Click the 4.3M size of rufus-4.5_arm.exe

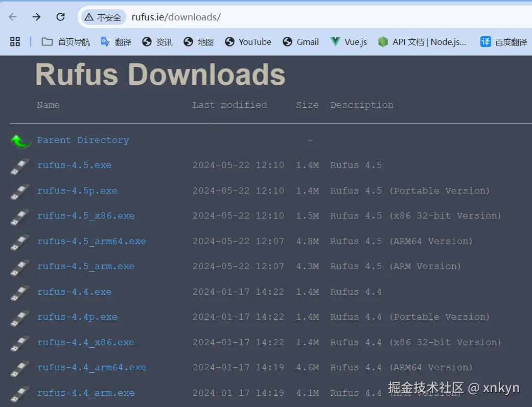307,267
